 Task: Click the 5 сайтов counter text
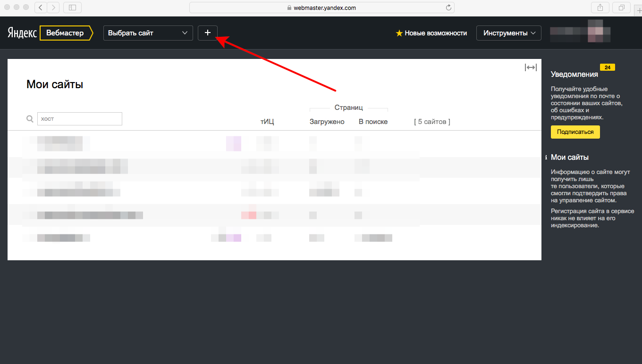[x=432, y=122]
